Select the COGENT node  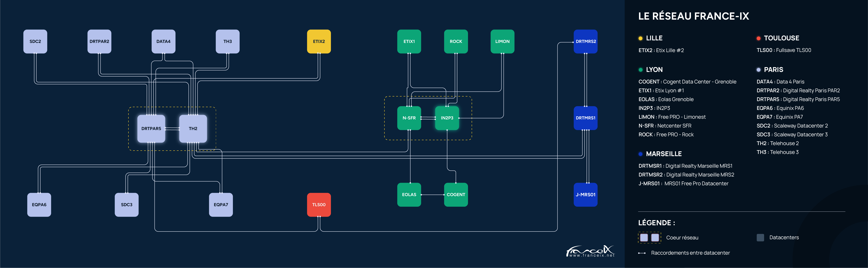(456, 195)
